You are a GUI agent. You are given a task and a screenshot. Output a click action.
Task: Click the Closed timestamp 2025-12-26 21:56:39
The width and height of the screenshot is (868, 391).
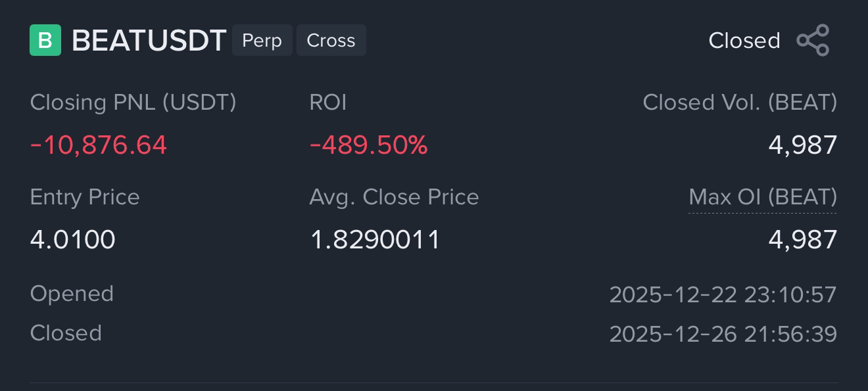pyautogui.click(x=723, y=334)
